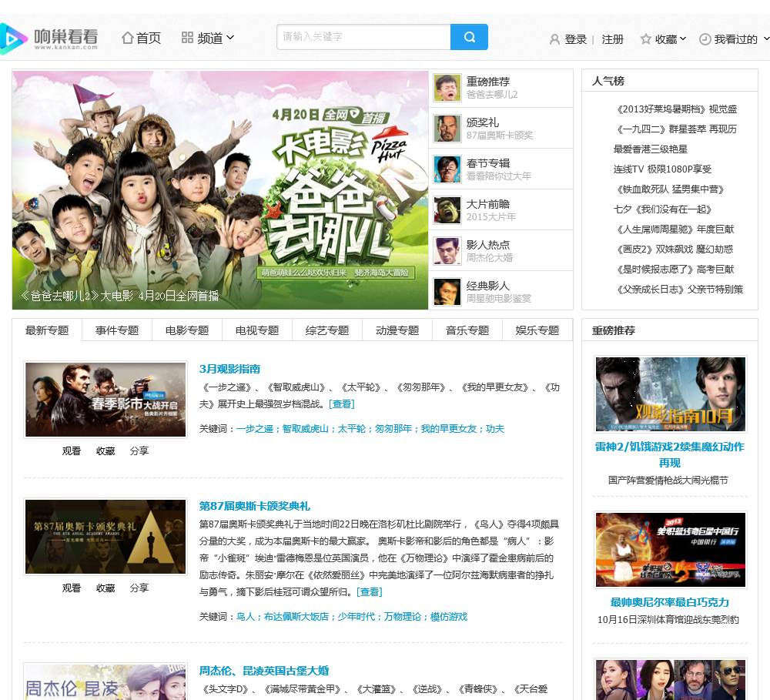The image size is (770, 700).
Task: Switch to the 娱乐专题 tab
Action: coord(537,330)
